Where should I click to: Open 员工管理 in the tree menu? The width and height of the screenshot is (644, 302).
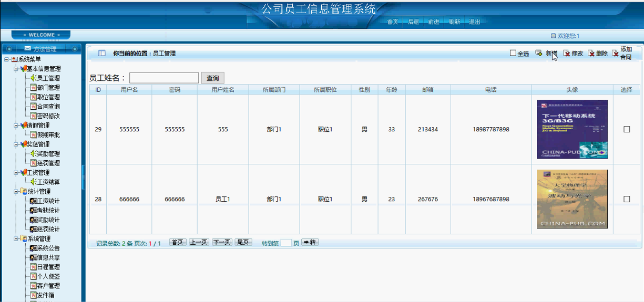(48, 78)
